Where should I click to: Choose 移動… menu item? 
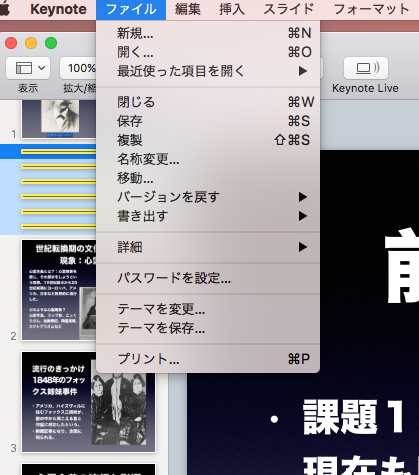tap(208, 178)
